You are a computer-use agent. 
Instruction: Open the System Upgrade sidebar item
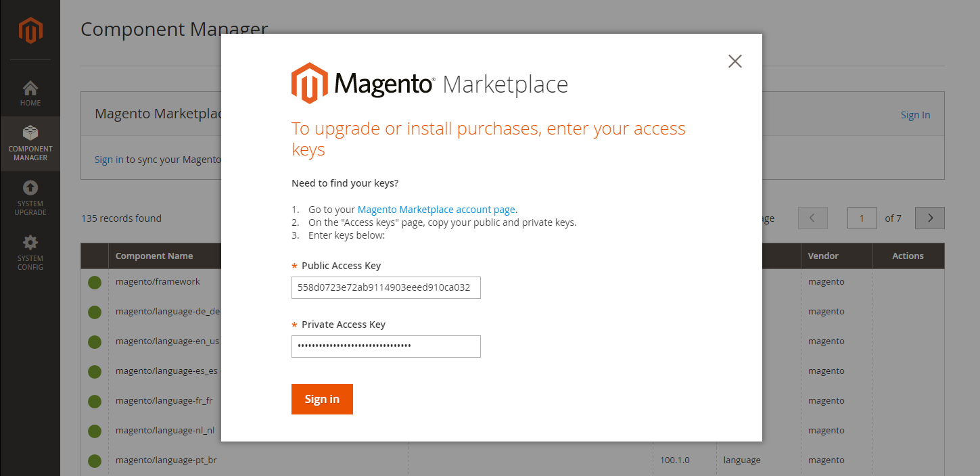point(30,198)
